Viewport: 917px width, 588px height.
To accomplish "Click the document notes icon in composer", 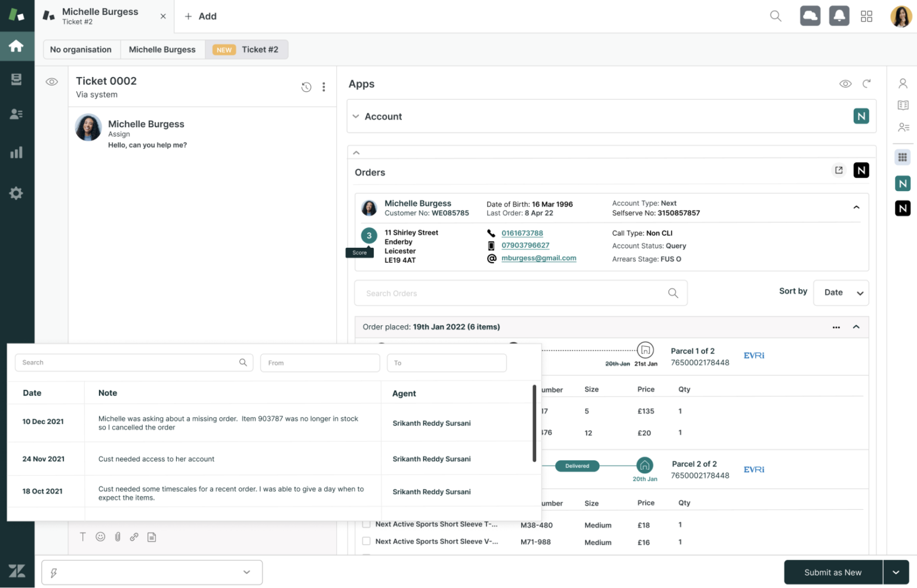I will click(x=152, y=537).
